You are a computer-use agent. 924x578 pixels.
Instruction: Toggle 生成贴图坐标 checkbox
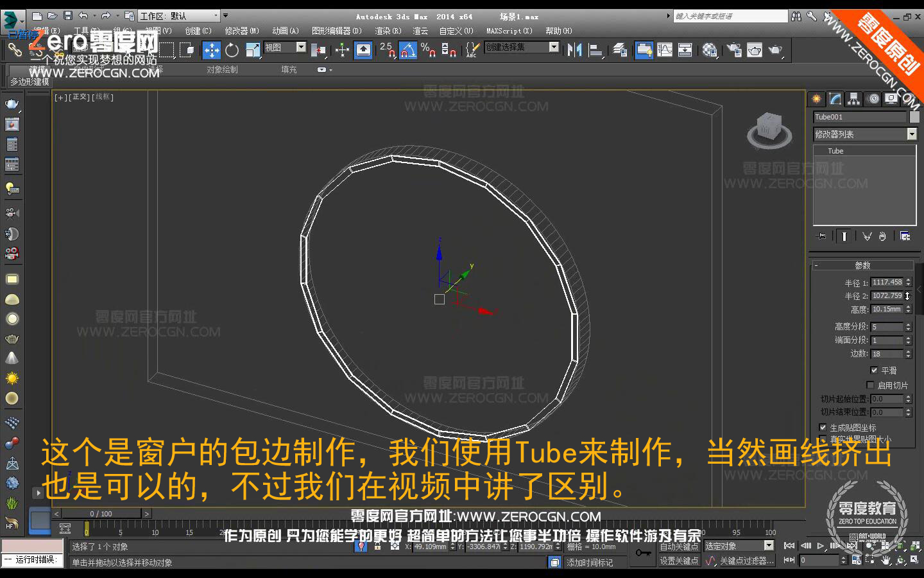point(823,427)
